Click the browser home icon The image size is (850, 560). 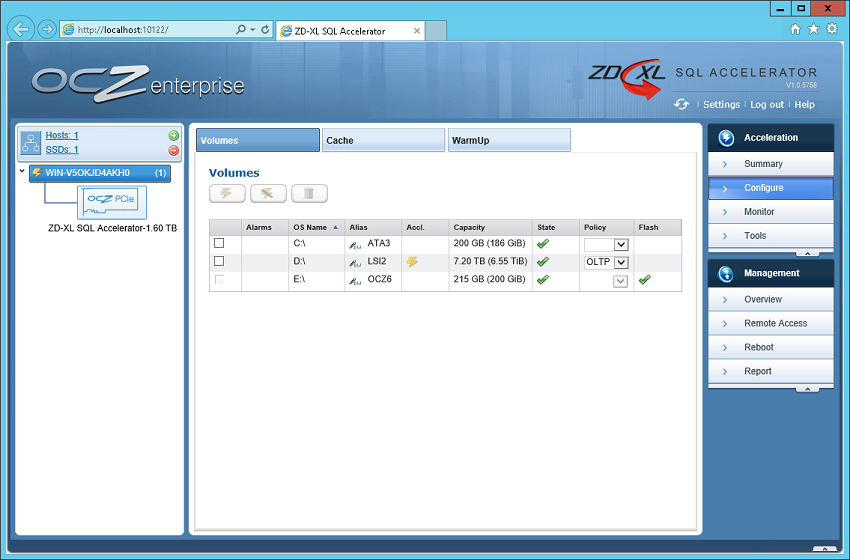[795, 29]
